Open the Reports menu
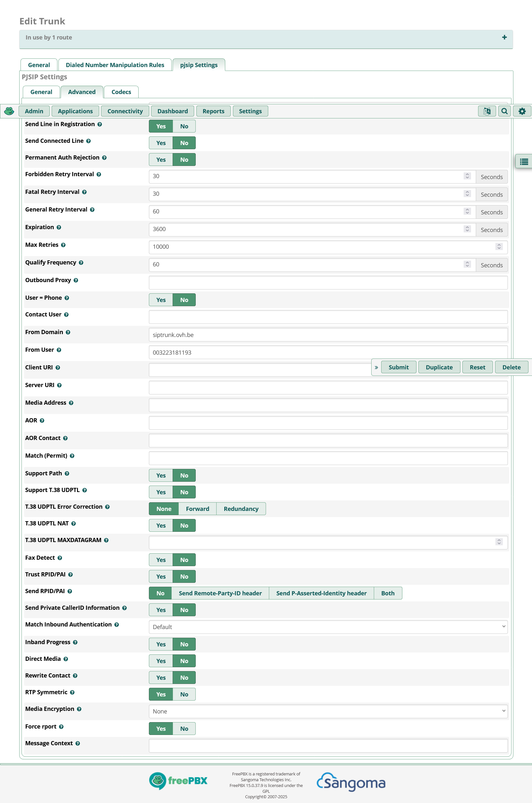 213,111
